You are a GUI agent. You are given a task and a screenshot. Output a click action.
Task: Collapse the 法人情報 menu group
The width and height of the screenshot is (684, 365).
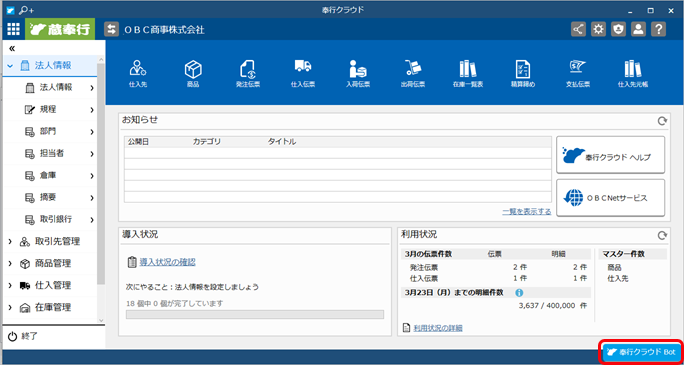coord(10,65)
